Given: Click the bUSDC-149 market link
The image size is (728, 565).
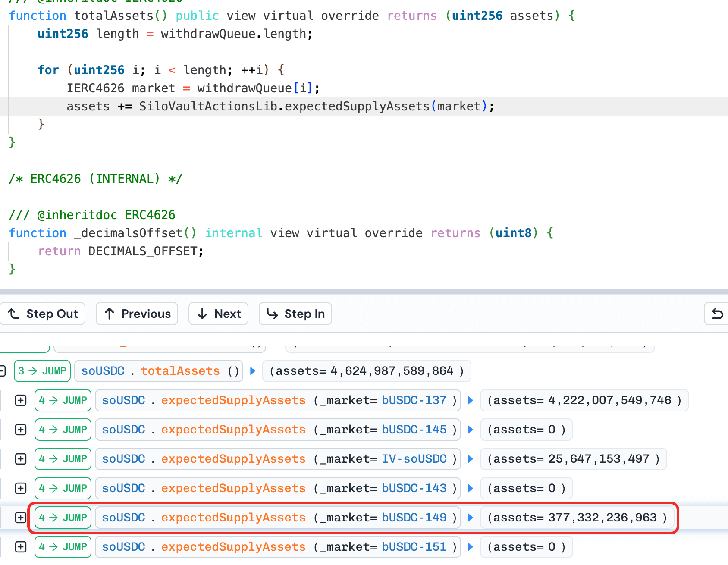Looking at the screenshot, I should (414, 518).
